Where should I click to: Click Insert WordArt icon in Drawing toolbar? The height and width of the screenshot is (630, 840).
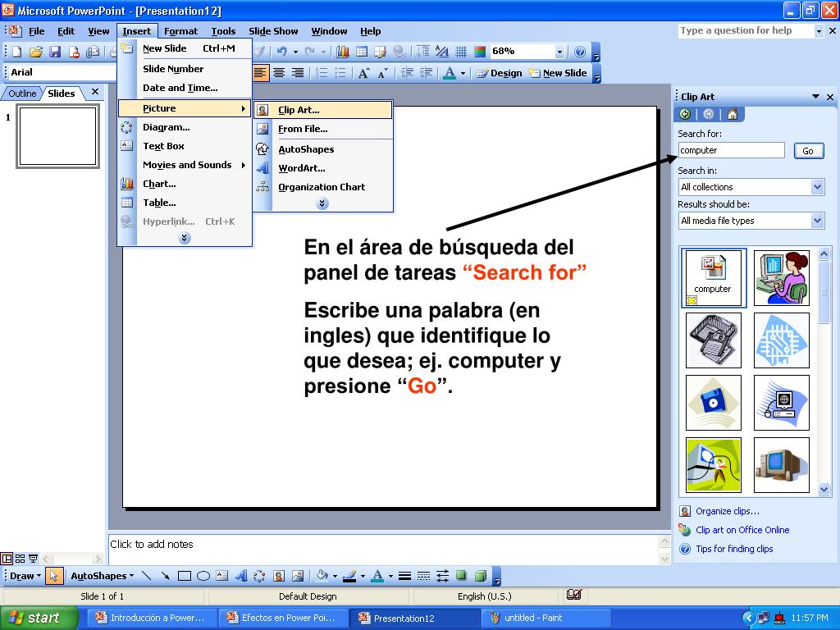(x=240, y=576)
